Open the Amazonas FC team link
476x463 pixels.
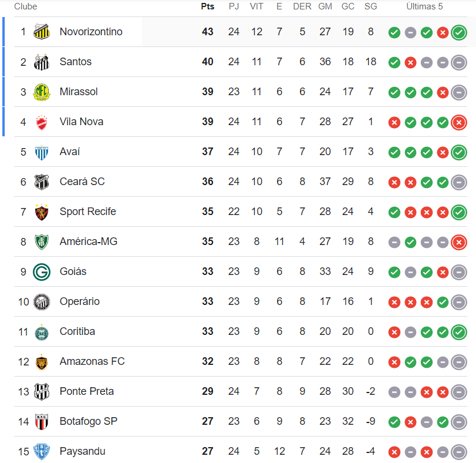point(92,361)
